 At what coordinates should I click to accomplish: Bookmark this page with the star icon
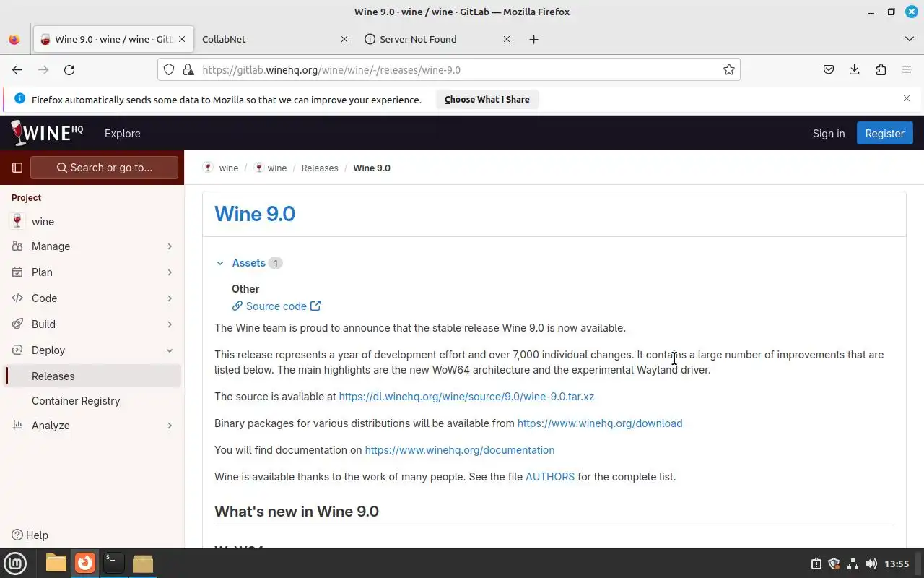pos(729,69)
